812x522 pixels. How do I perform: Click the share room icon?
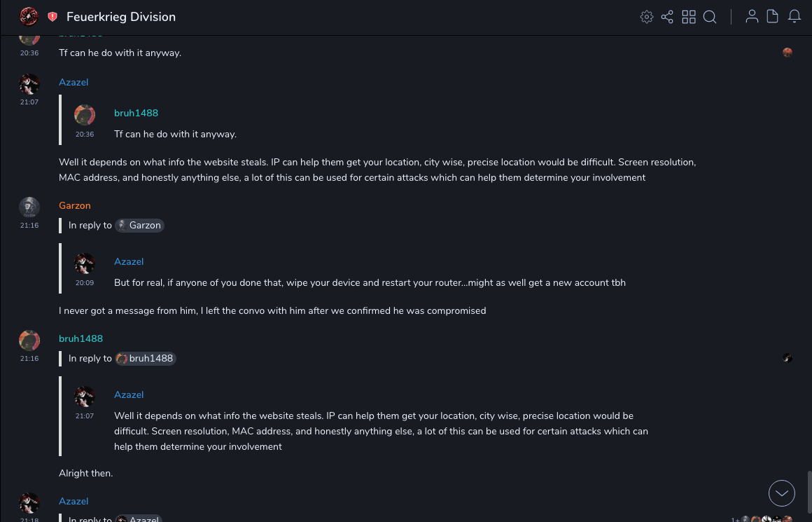coord(667,17)
